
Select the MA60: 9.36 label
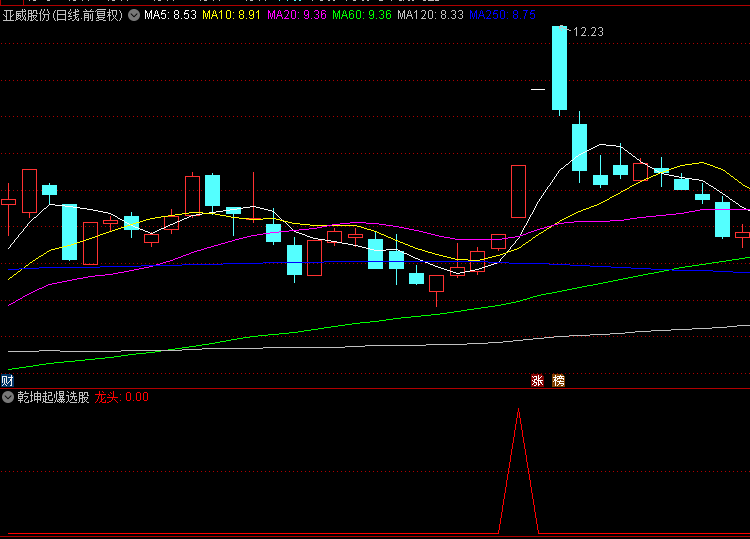(362, 15)
